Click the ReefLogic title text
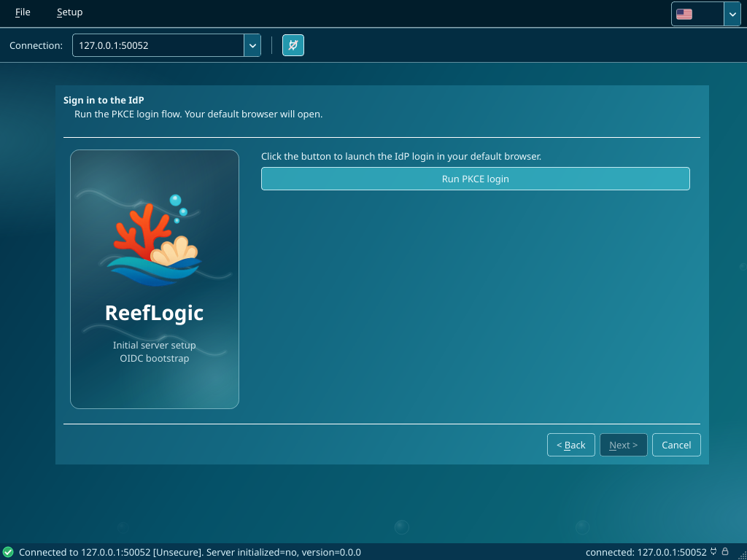 click(155, 313)
